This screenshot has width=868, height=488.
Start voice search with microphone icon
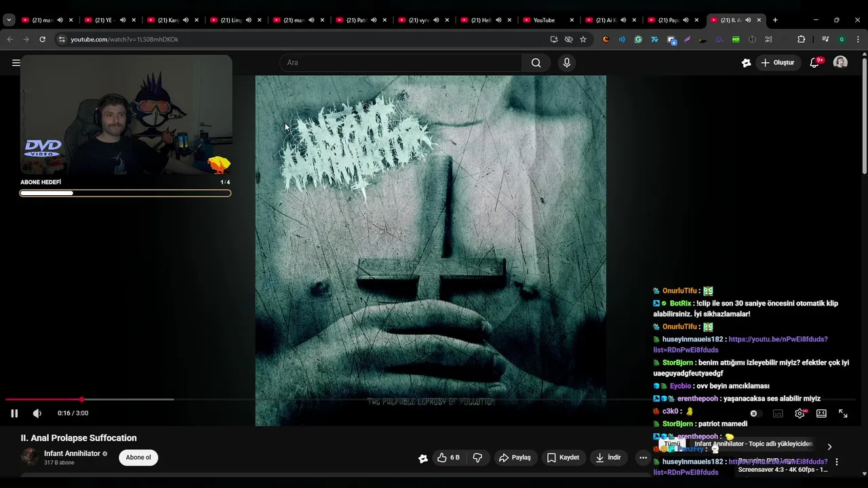click(x=567, y=63)
